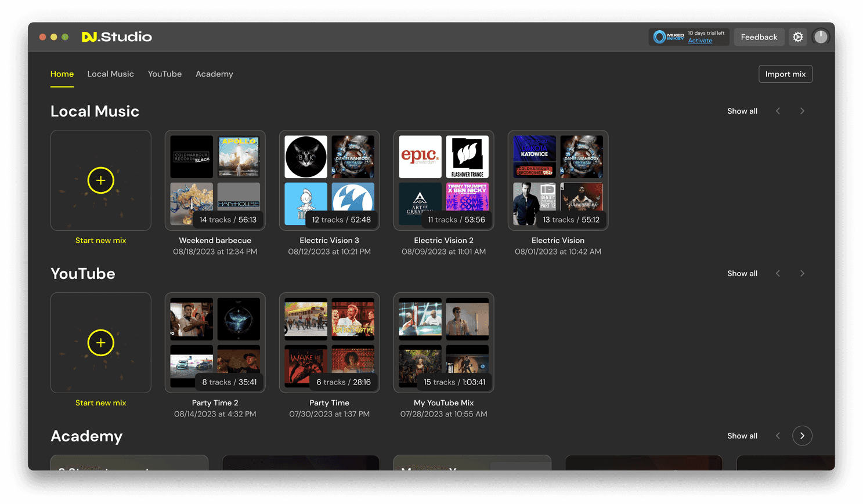Open the Weekend barbecue mix thumbnail
863x504 pixels.
[215, 180]
